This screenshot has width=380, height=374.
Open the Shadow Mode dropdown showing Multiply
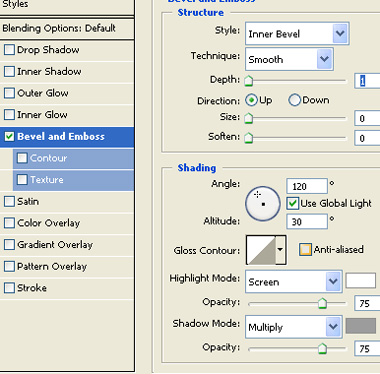point(293,327)
